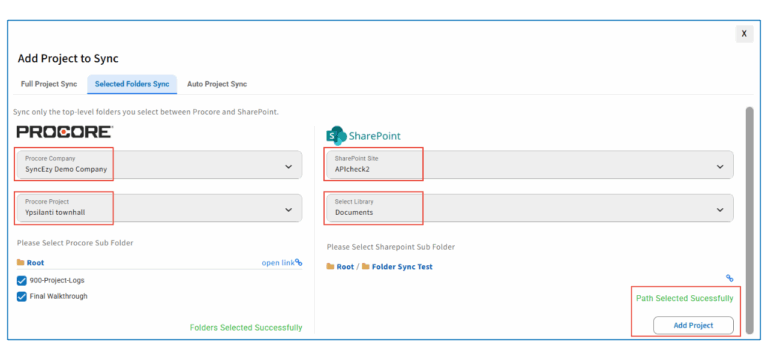Click the Please Select Sharepoint Sub Folder label

click(390, 247)
